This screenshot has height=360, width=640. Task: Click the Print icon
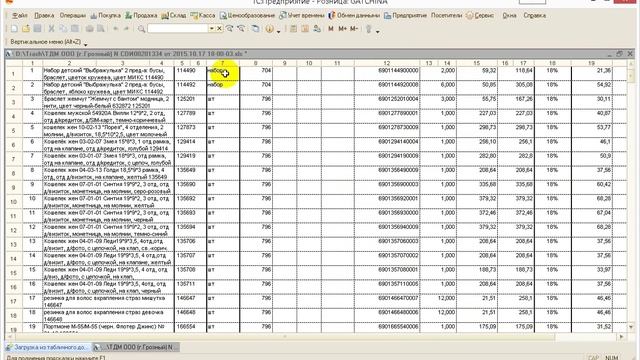[89, 29]
